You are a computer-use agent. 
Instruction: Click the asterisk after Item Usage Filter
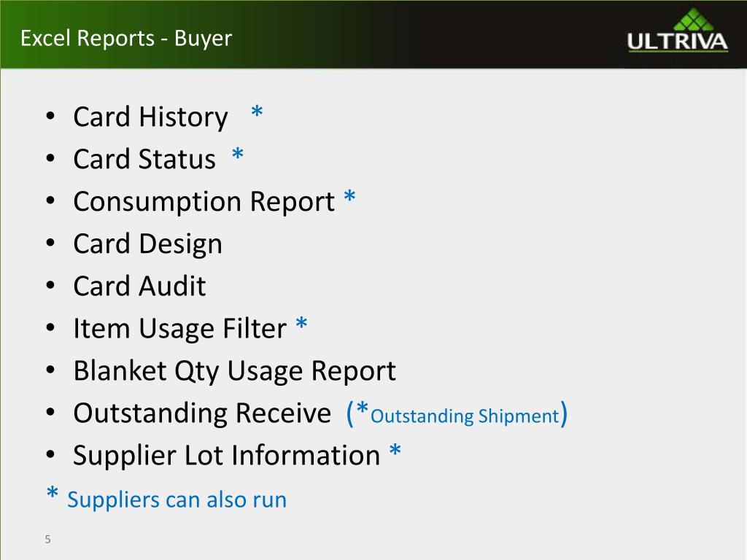click(x=301, y=323)
